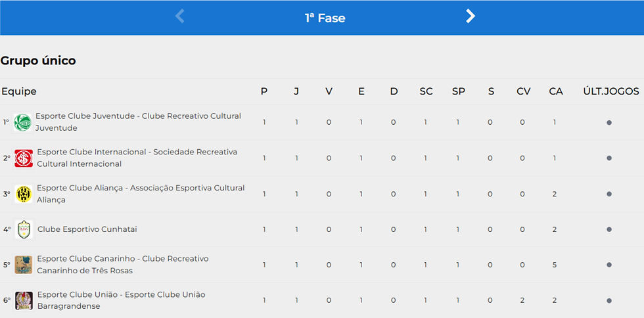The height and width of the screenshot is (318, 644).
Task: Click the União Barragrandense team crest
Action: point(24,301)
